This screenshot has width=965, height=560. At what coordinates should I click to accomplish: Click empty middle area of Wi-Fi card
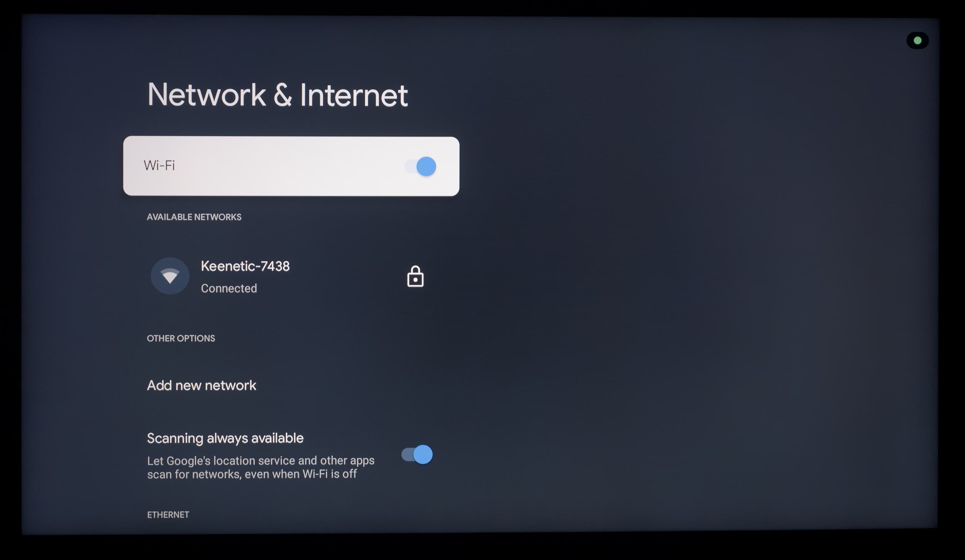[289, 166]
